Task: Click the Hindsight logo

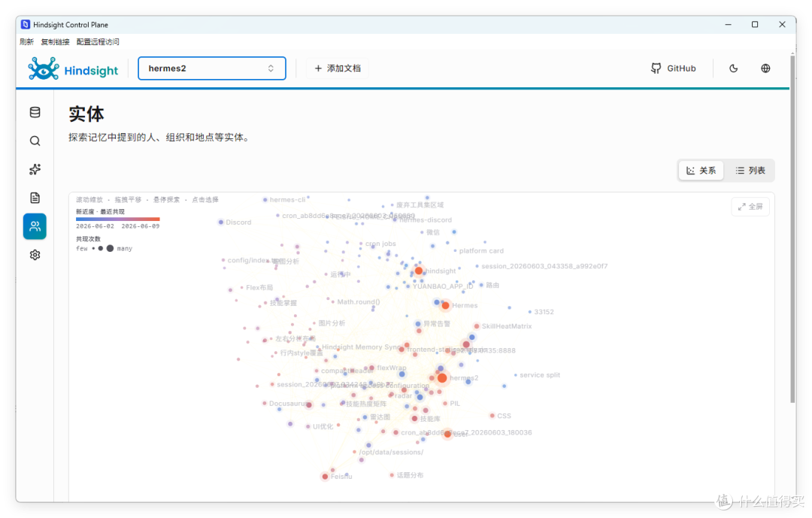Action: pos(73,68)
